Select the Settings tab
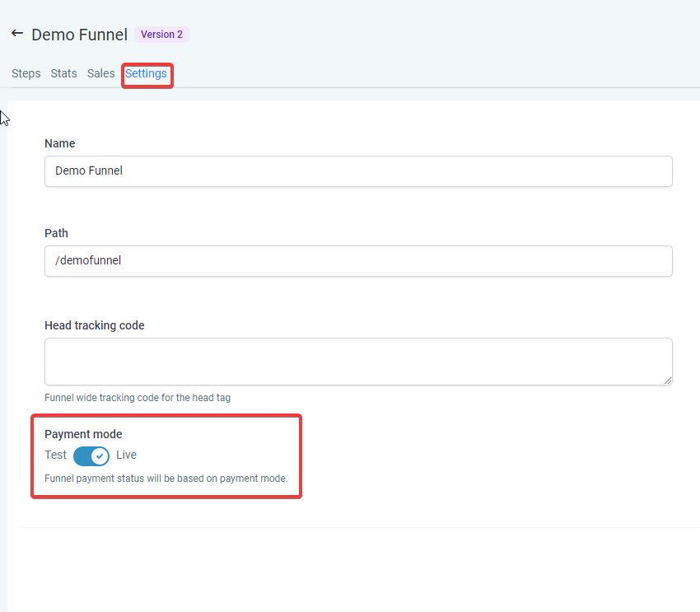 click(146, 73)
